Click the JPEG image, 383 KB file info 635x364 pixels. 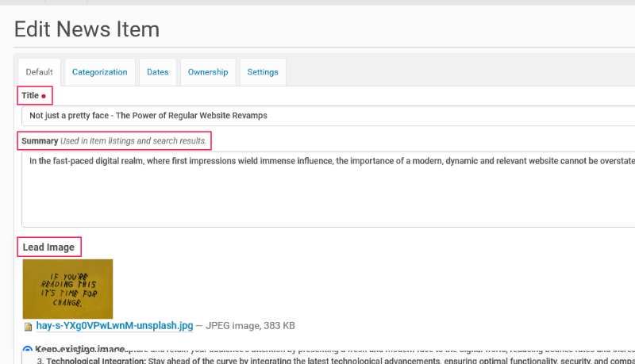pyautogui.click(x=250, y=326)
